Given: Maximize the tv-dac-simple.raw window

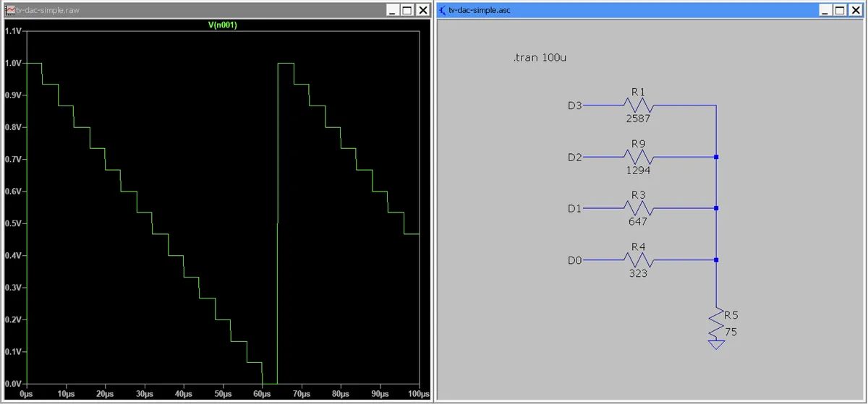Looking at the screenshot, I should click(x=407, y=10).
